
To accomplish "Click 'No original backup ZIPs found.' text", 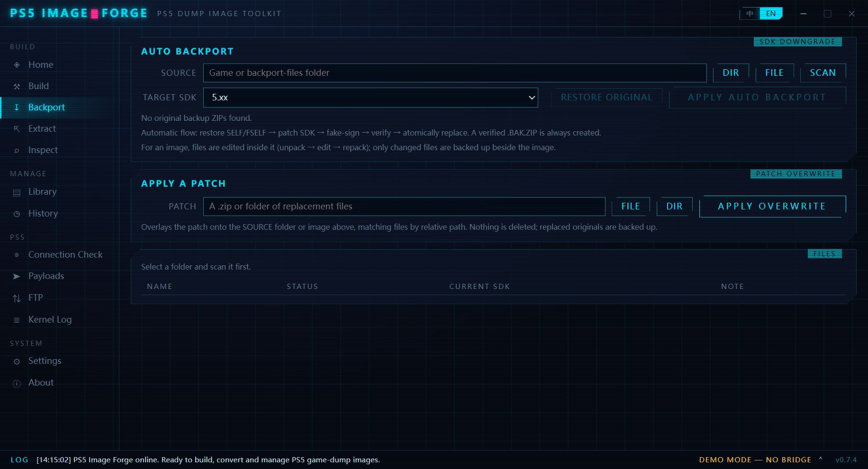I will [x=197, y=118].
